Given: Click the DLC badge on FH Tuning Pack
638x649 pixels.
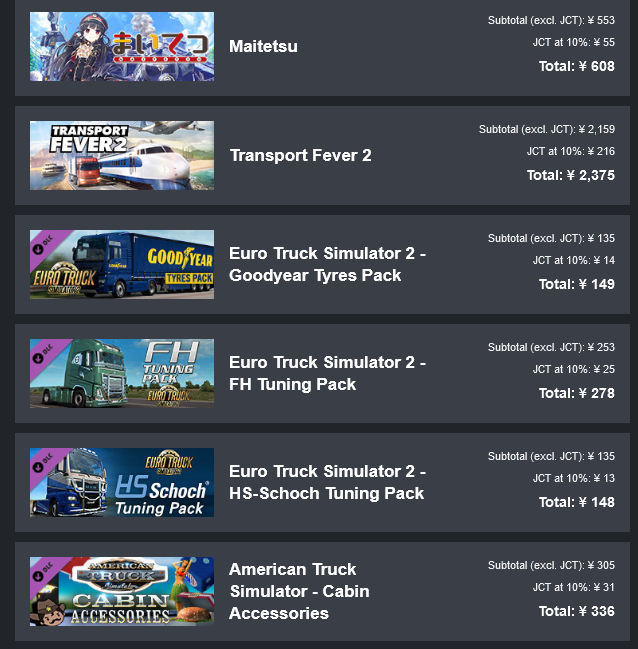Looking at the screenshot, I should coord(43,353).
